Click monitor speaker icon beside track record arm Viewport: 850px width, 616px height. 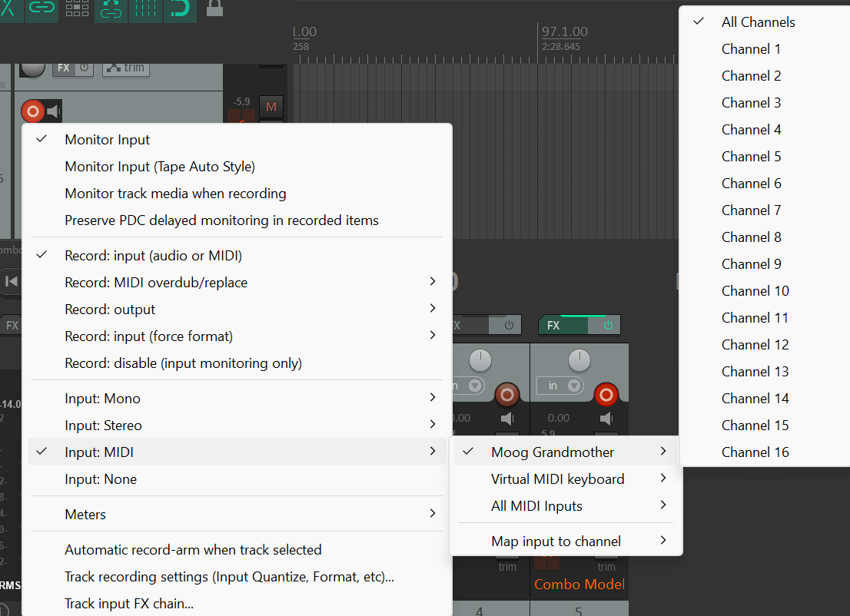click(x=54, y=111)
